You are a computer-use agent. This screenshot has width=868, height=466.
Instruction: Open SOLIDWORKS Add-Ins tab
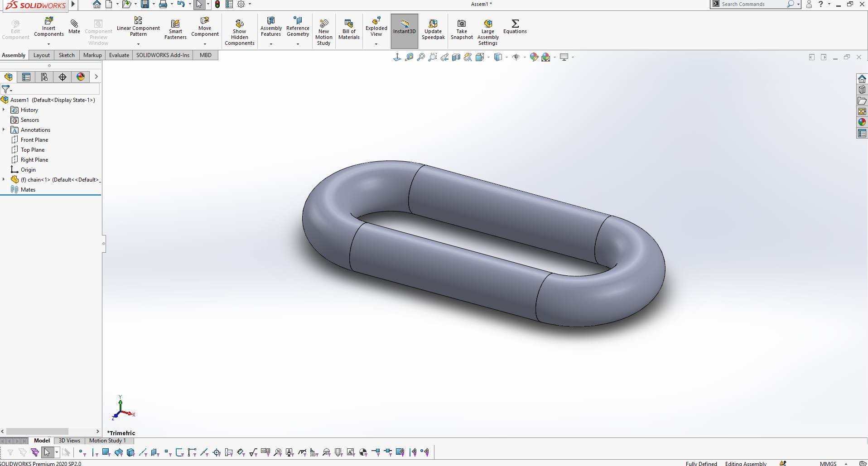163,55
